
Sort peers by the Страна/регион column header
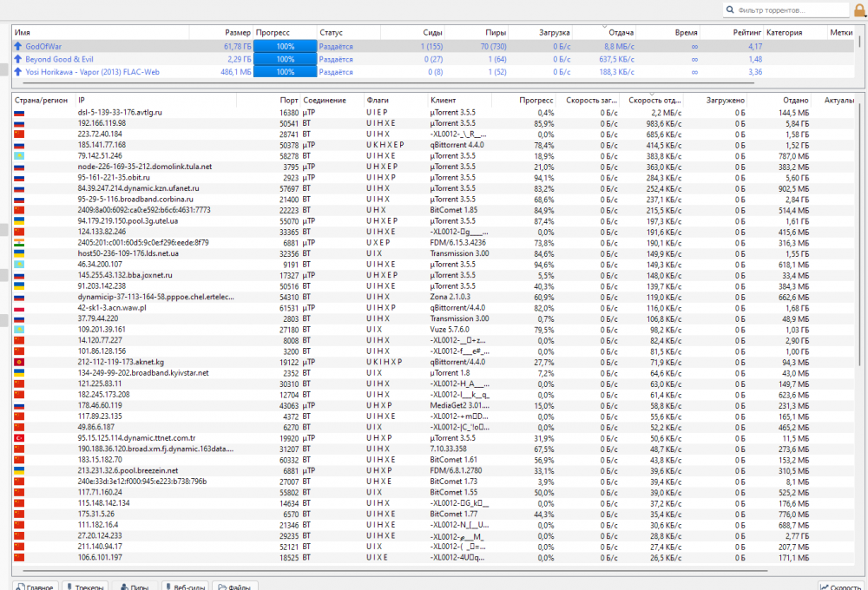tap(41, 100)
